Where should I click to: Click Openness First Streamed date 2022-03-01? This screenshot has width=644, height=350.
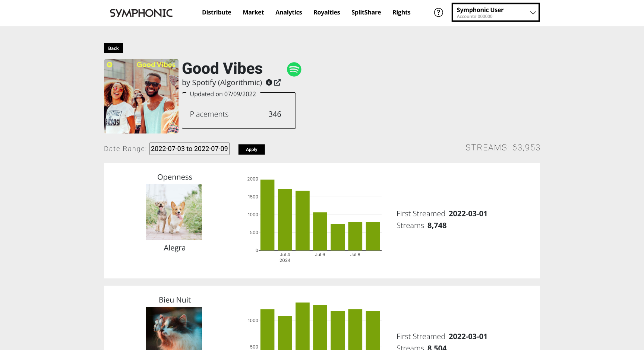[x=468, y=213]
